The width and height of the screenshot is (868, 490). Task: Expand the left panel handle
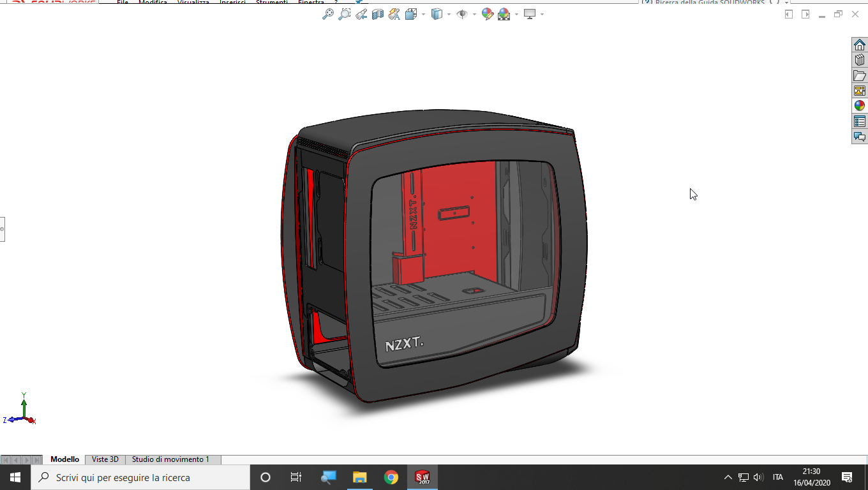pos(2,228)
